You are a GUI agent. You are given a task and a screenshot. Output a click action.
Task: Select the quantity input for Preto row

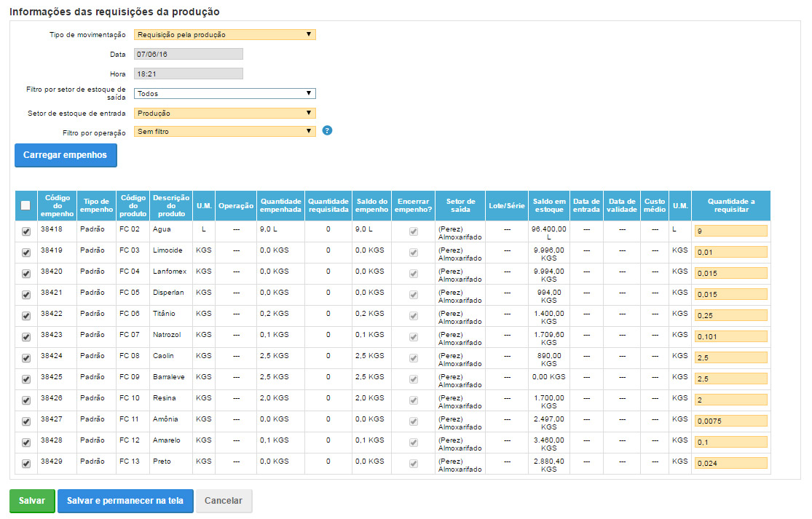point(730,464)
